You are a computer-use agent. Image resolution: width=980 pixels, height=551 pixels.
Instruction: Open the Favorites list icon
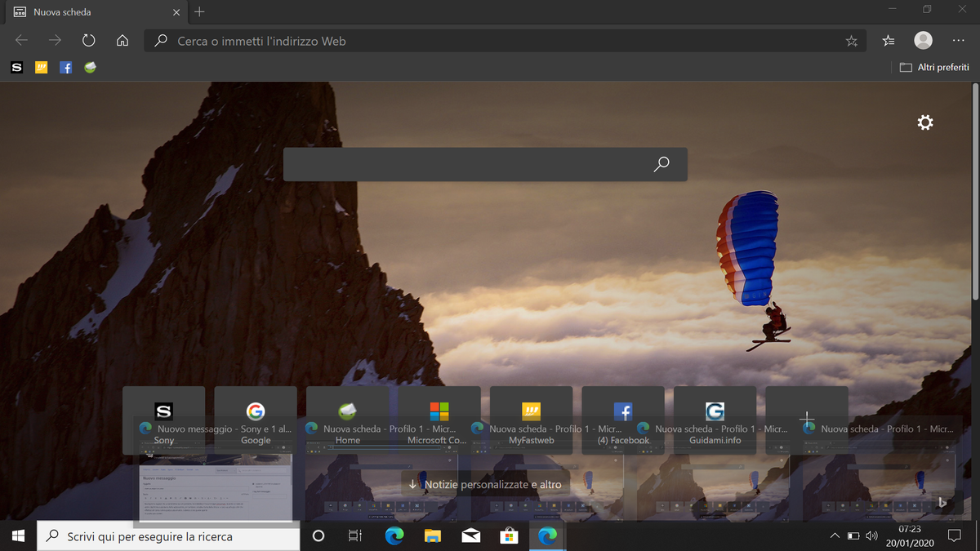(889, 41)
